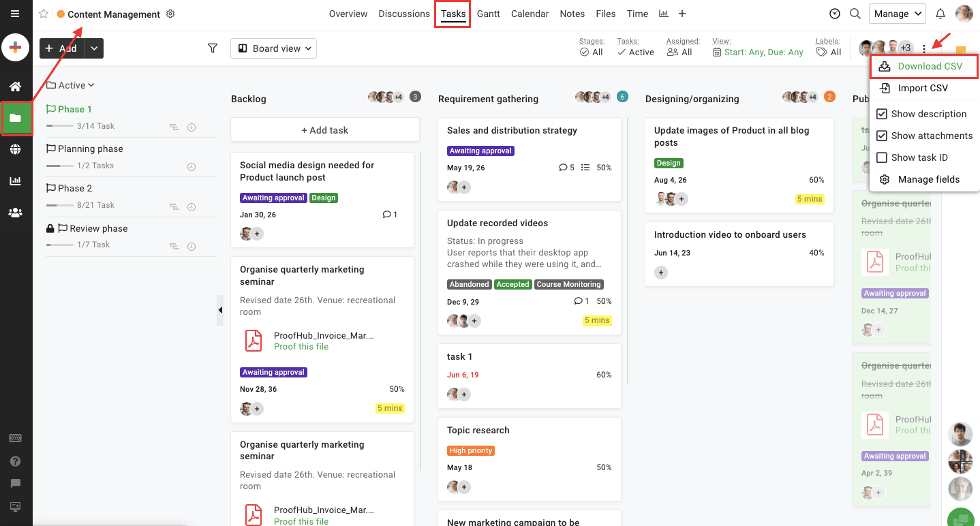Click the notification bell icon

[940, 14]
